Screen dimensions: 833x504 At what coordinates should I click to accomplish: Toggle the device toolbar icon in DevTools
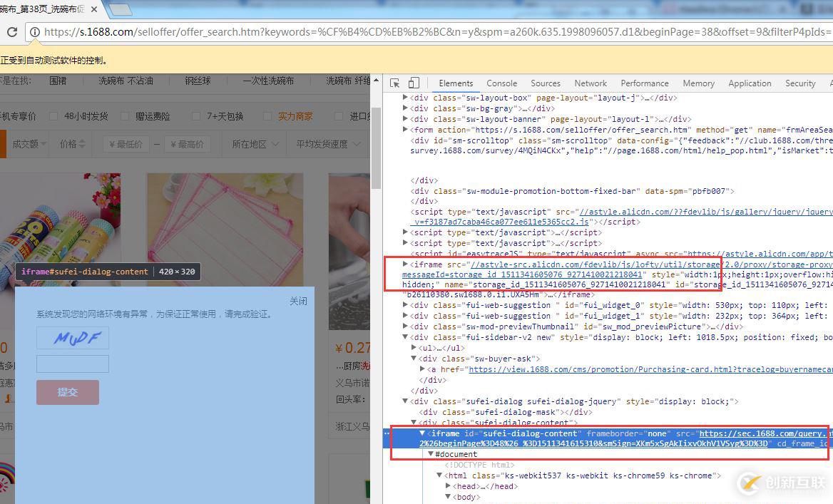pos(414,83)
